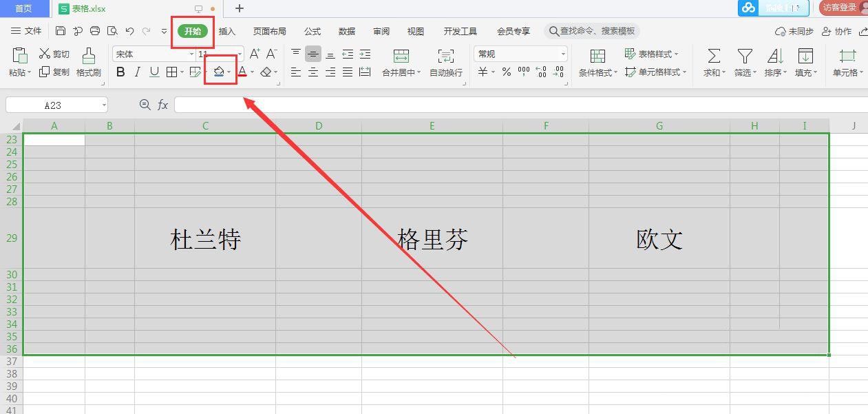Toggle align text left
The width and height of the screenshot is (868, 414).
(296, 72)
